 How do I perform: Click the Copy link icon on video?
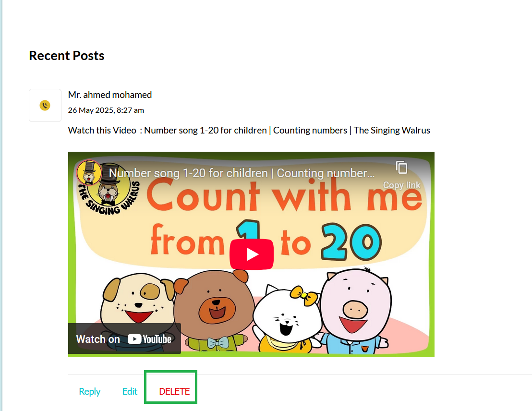tap(402, 167)
